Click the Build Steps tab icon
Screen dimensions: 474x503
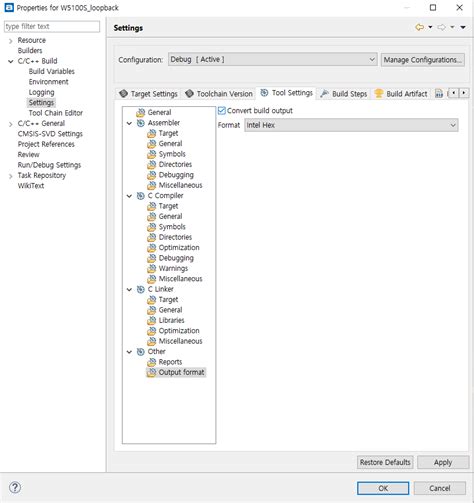pyautogui.click(x=324, y=94)
